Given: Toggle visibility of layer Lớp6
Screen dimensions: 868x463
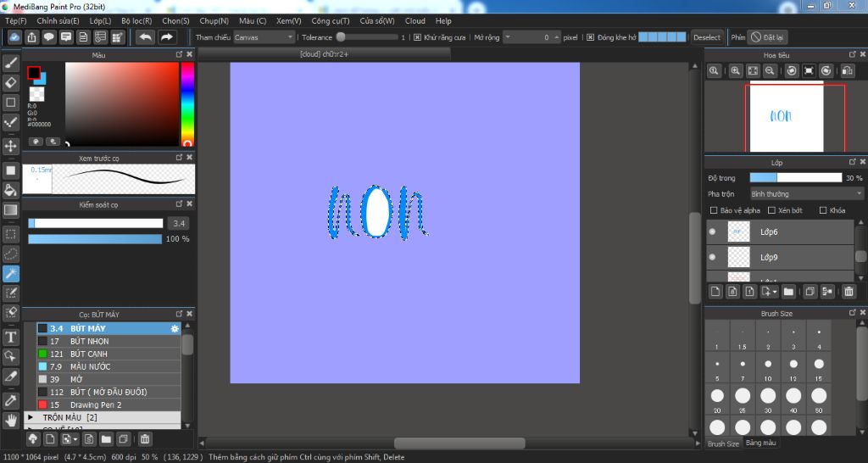Looking at the screenshot, I should 712,231.
